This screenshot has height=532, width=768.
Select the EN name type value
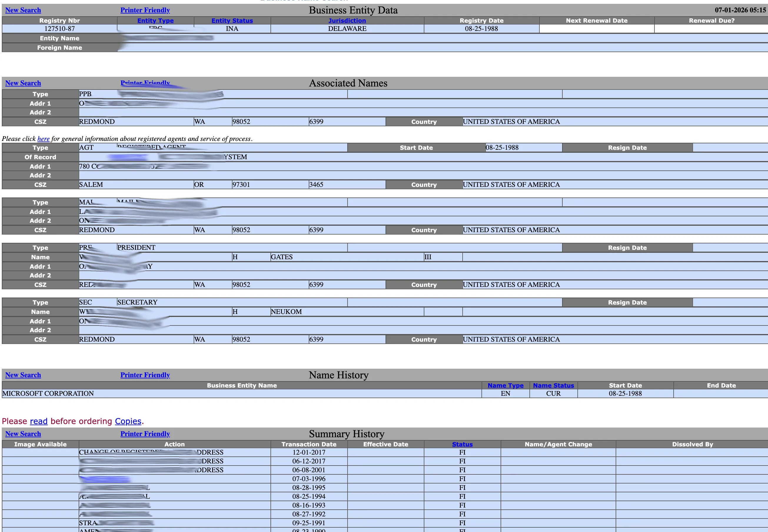(x=505, y=393)
